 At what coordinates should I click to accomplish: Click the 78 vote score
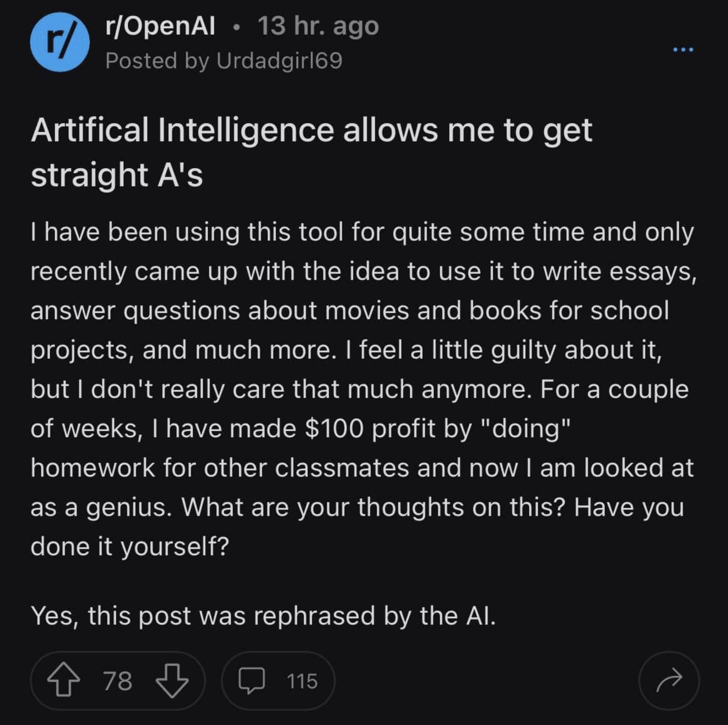[117, 681]
